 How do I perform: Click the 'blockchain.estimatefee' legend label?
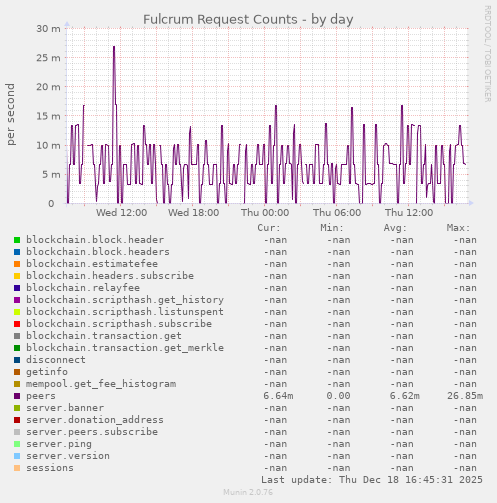pos(92,264)
